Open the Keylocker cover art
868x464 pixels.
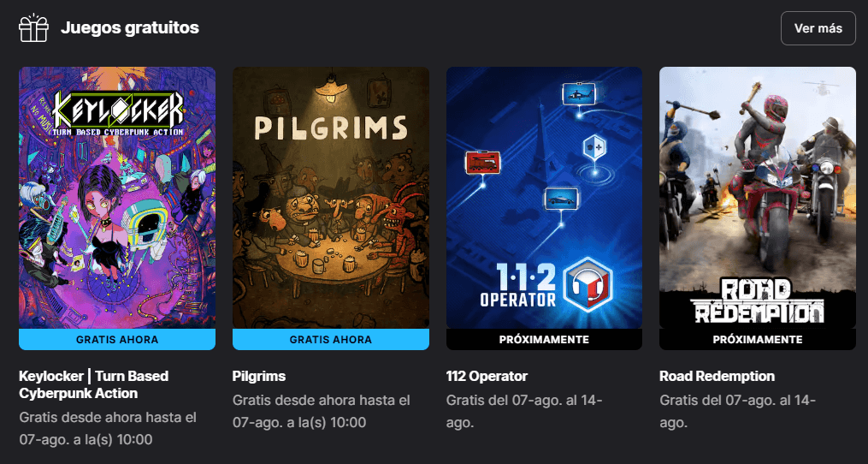[x=117, y=198]
